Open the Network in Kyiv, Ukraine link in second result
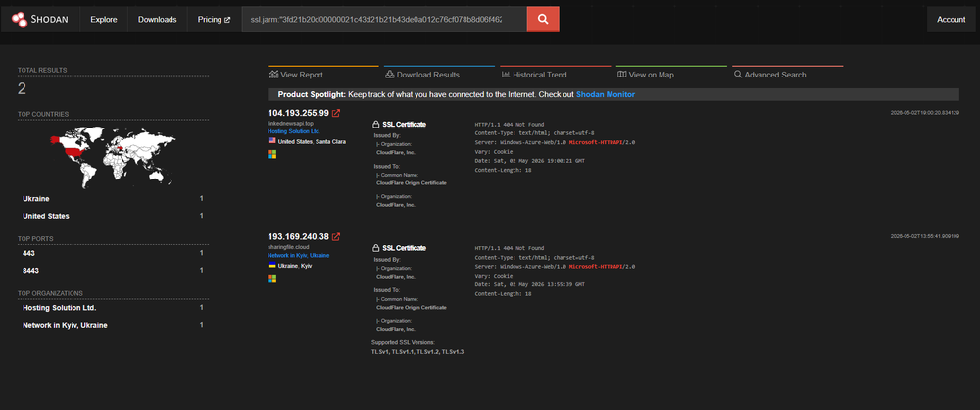The width and height of the screenshot is (980, 410). tap(299, 256)
